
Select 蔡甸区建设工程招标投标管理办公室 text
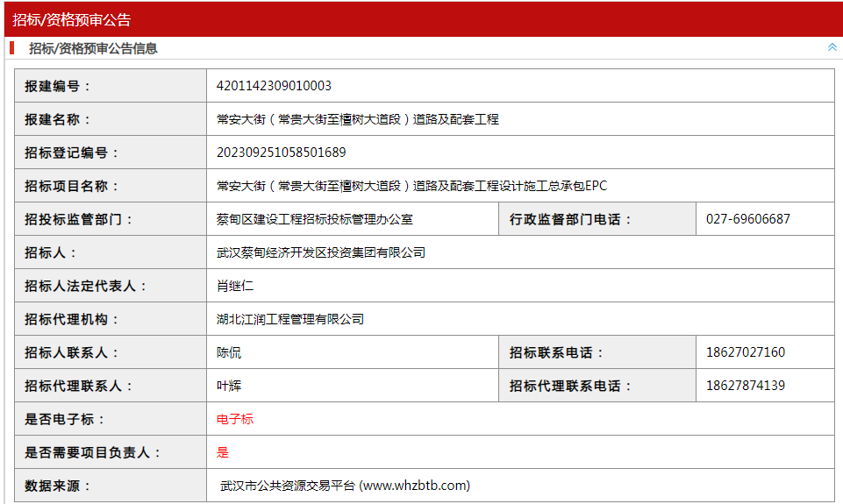[x=315, y=219]
